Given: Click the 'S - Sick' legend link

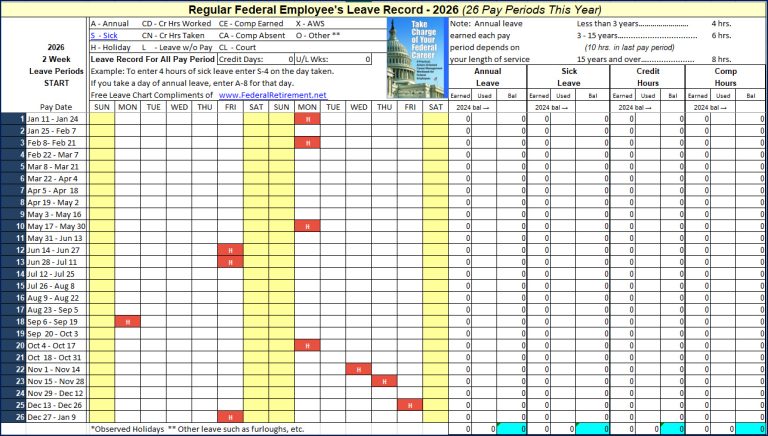Looking at the screenshot, I should pos(104,35).
